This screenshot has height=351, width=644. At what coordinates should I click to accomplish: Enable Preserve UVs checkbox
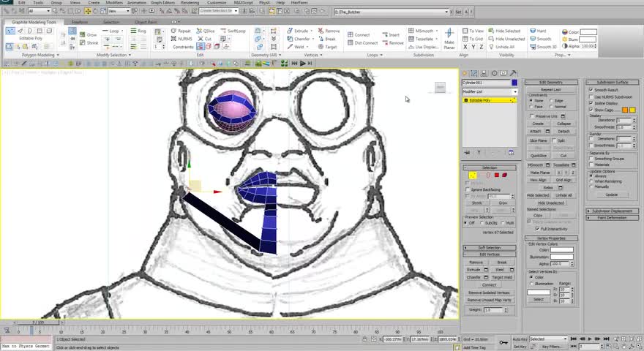[532, 116]
